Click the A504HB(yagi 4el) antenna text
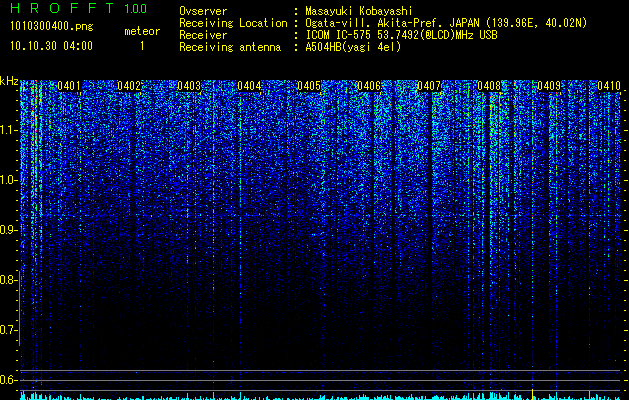629x400 pixels. point(353,47)
